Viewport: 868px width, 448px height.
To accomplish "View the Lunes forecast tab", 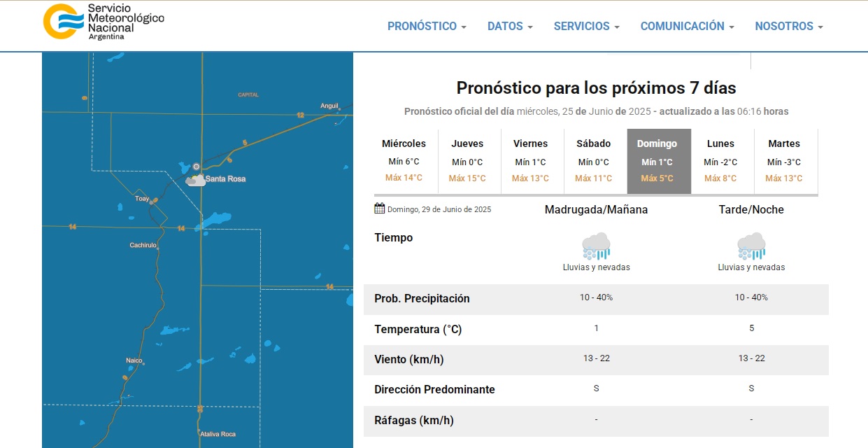I will click(x=720, y=161).
